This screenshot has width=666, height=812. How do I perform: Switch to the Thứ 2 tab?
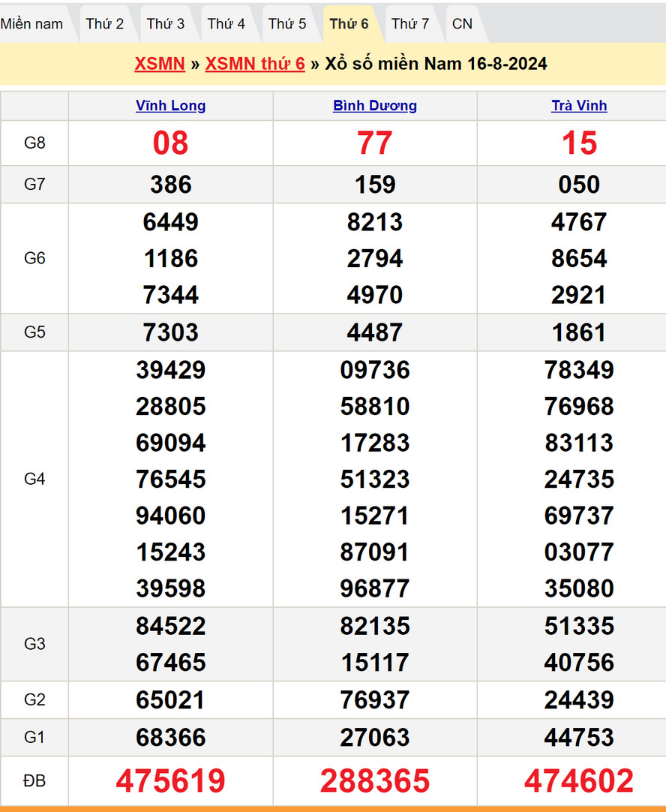(x=104, y=24)
